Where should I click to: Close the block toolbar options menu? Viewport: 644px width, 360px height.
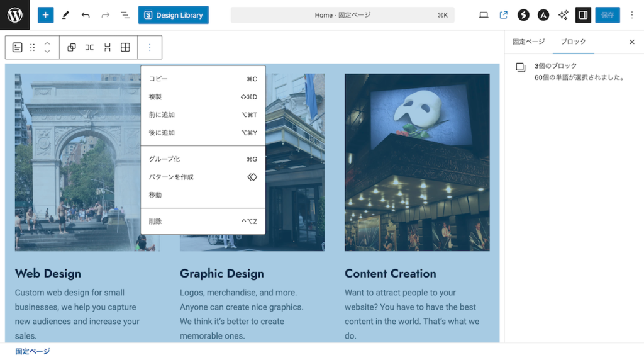pos(150,47)
